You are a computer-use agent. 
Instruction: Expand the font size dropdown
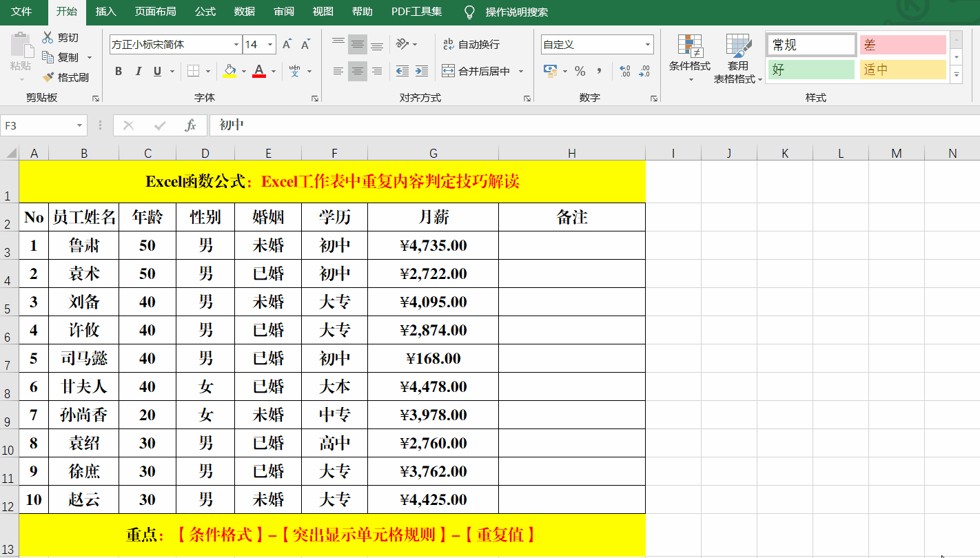pos(270,44)
